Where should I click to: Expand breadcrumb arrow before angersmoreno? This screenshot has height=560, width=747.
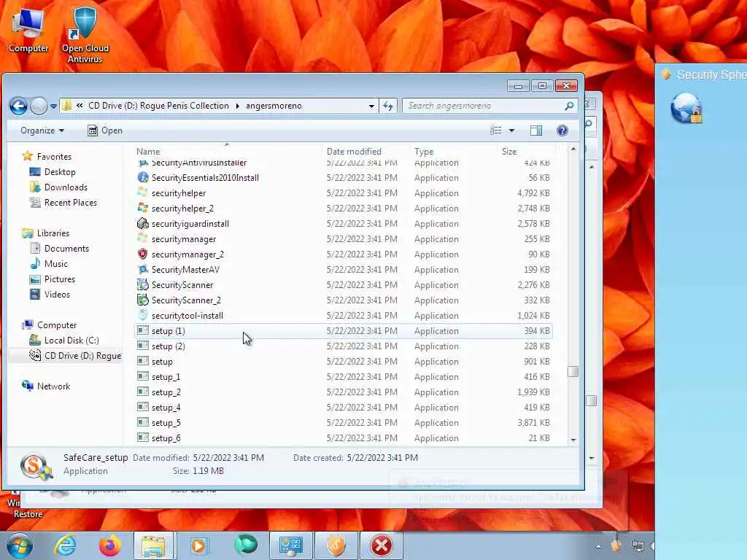(x=237, y=106)
